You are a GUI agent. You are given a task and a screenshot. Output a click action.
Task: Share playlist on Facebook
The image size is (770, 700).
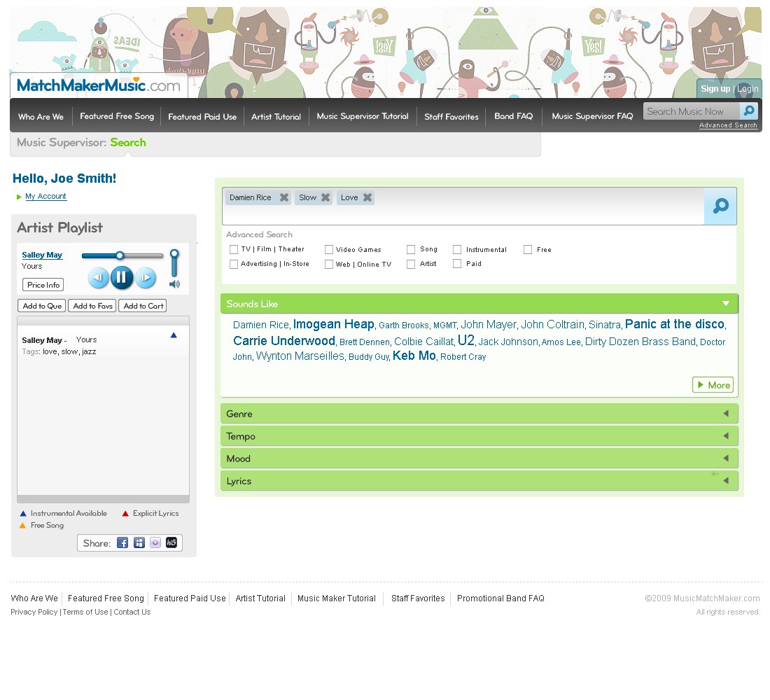coord(122,542)
